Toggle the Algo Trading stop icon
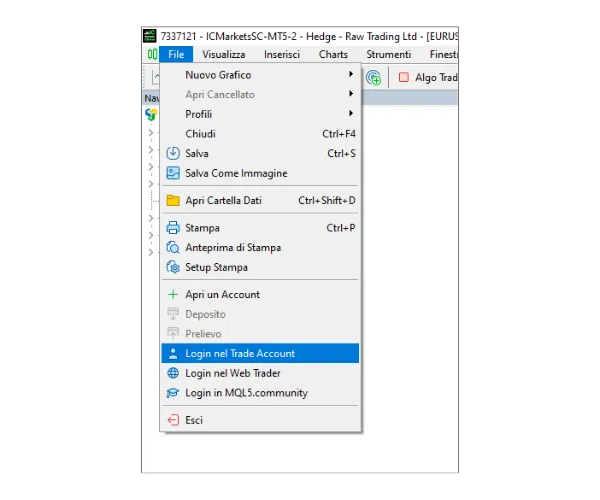Viewport: 600px width, 500px height. (403, 77)
